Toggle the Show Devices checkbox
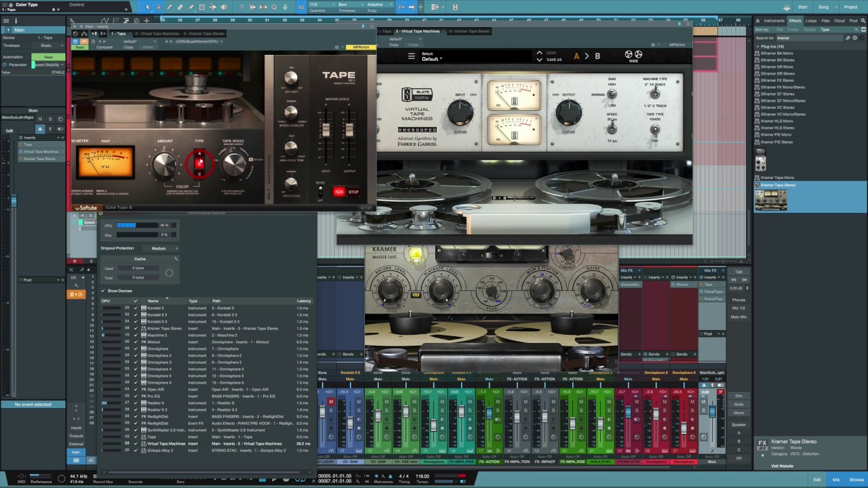 pyautogui.click(x=103, y=291)
